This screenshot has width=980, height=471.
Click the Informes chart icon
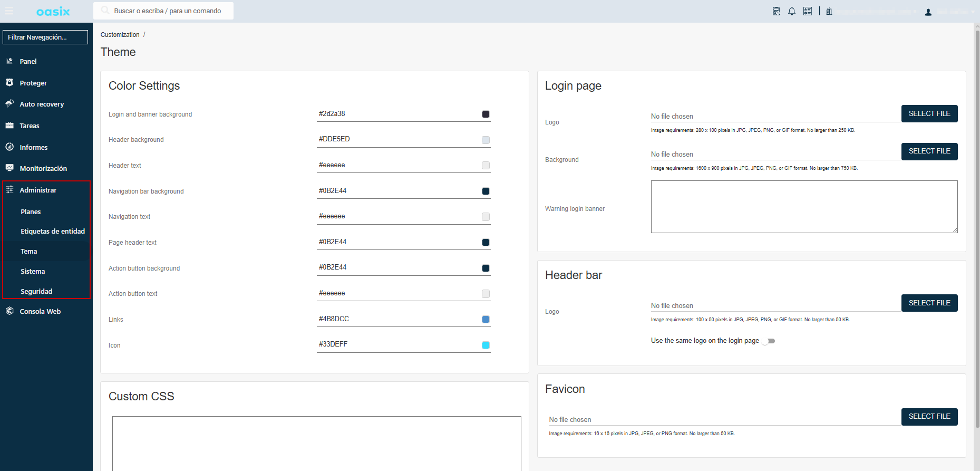coord(9,147)
